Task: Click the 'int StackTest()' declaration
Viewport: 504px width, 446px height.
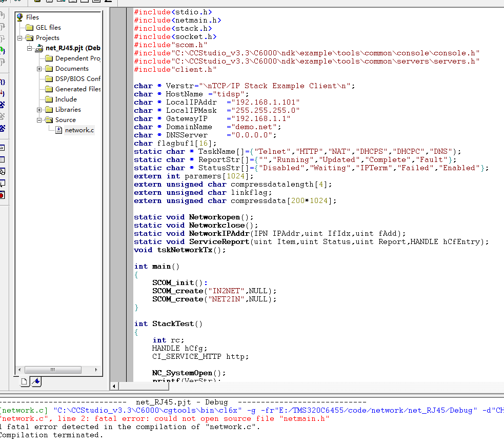Action: [169, 323]
